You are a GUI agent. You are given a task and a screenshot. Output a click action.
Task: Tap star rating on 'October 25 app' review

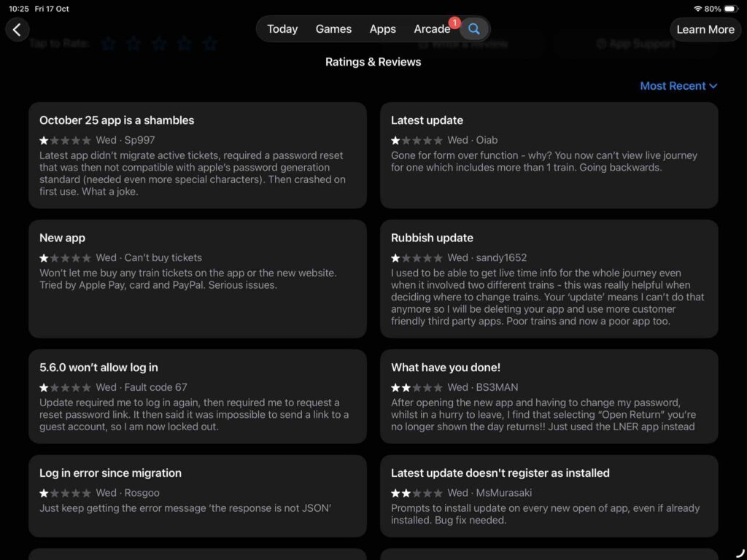pos(65,140)
